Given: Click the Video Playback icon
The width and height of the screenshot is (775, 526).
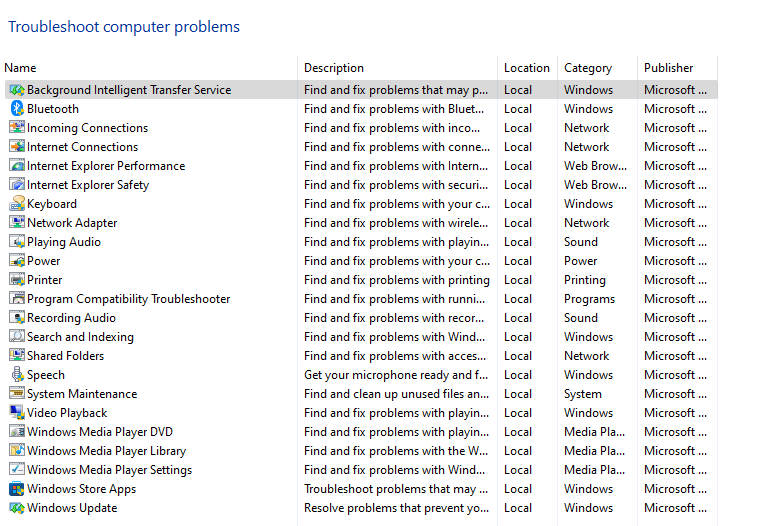Looking at the screenshot, I should tap(17, 413).
